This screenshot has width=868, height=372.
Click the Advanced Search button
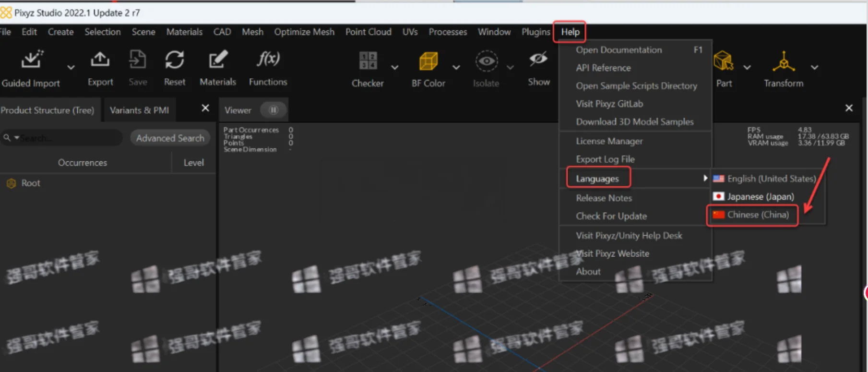[x=170, y=138]
